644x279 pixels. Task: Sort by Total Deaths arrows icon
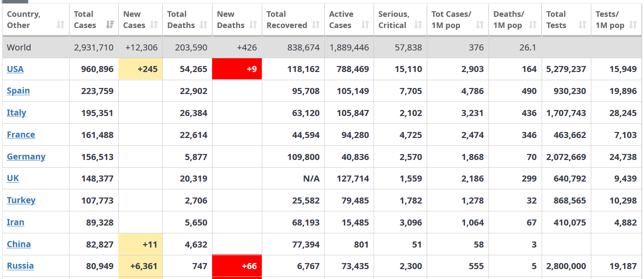coord(203,25)
